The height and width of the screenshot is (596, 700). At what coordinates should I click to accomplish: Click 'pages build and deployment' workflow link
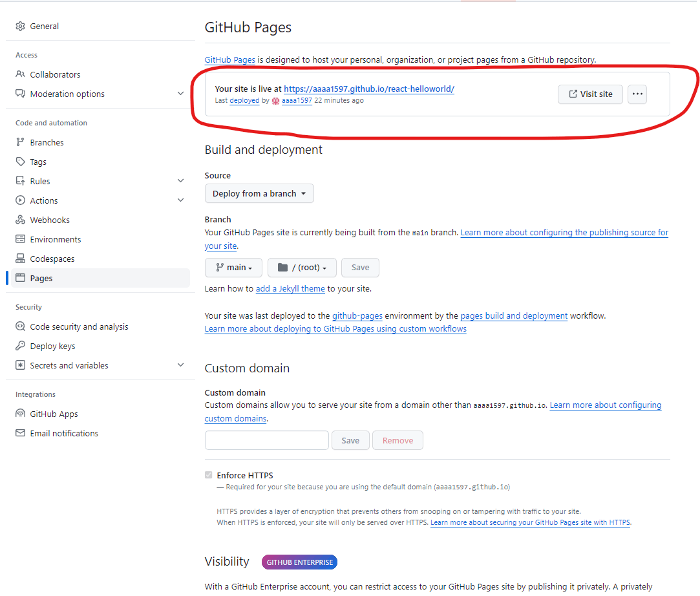514,315
